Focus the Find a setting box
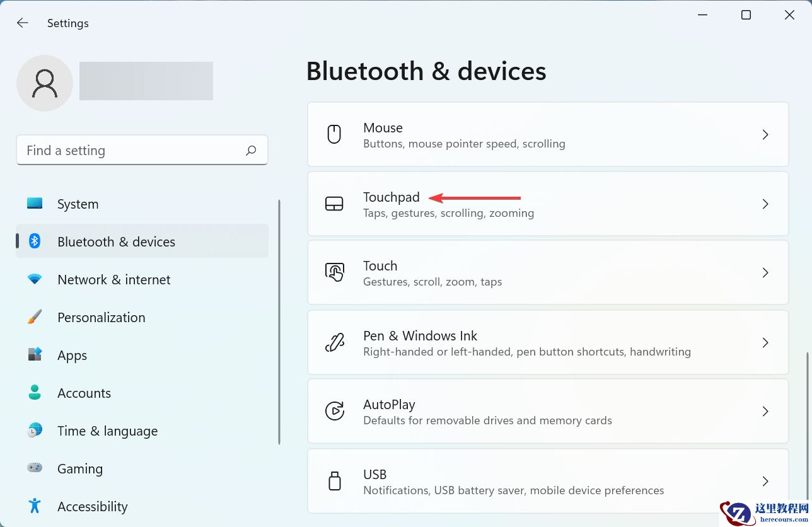The image size is (812, 527). 132,151
